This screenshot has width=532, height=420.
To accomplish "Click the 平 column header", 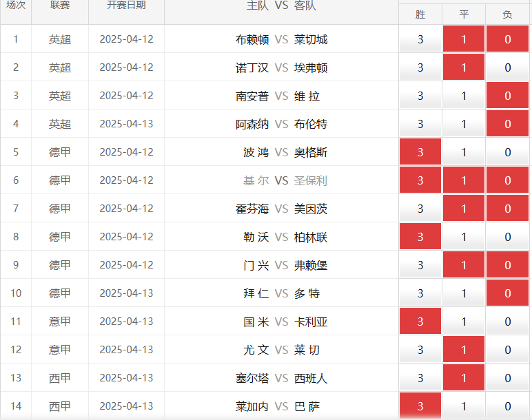I will (x=464, y=14).
